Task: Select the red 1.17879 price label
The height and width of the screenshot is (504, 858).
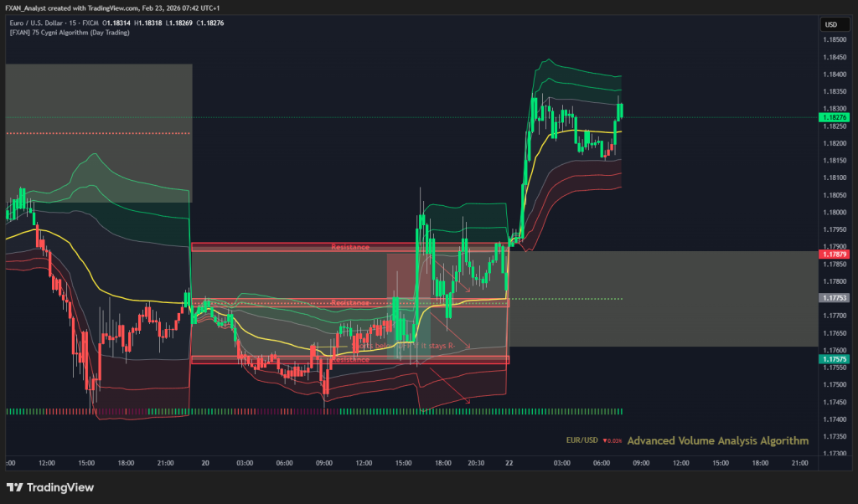Action: [835, 254]
